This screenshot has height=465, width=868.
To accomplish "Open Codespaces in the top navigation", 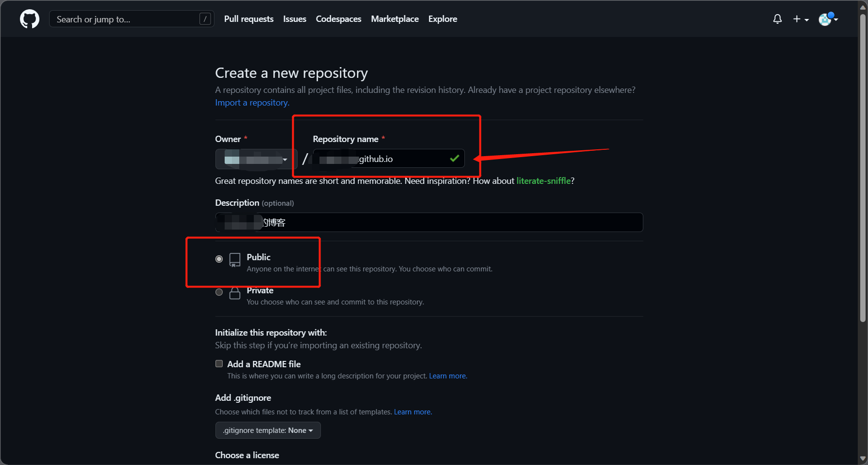I will coord(338,19).
